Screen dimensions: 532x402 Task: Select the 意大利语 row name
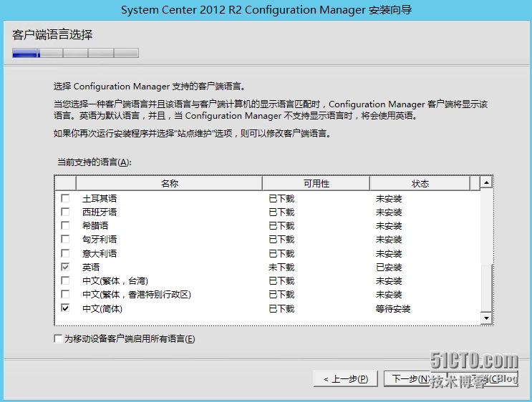pyautogui.click(x=100, y=253)
